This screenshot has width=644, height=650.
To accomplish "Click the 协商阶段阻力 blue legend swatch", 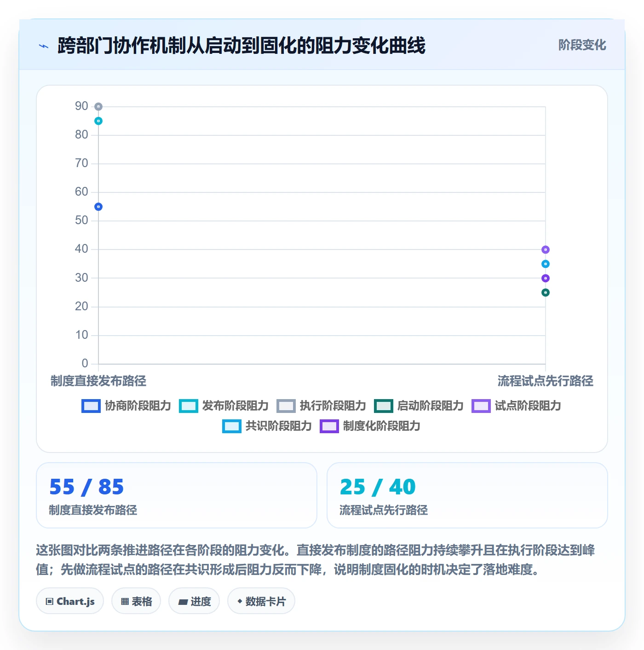I will click(x=91, y=406).
